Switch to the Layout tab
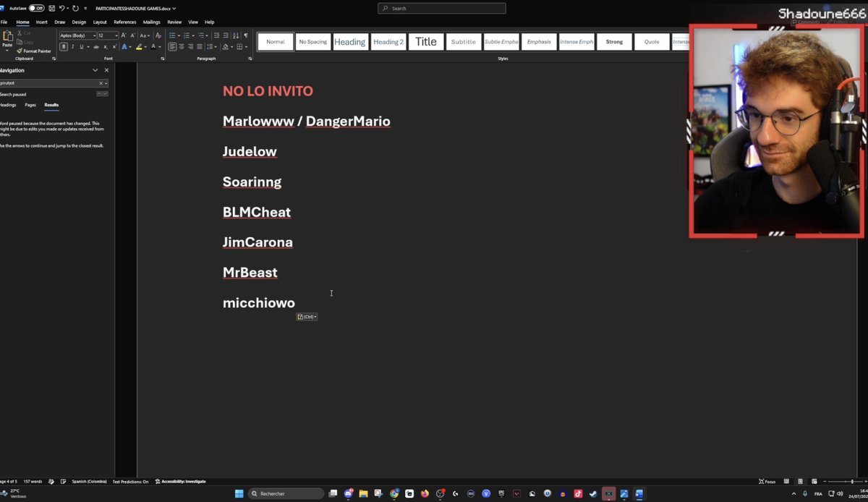868x502 pixels. point(100,22)
